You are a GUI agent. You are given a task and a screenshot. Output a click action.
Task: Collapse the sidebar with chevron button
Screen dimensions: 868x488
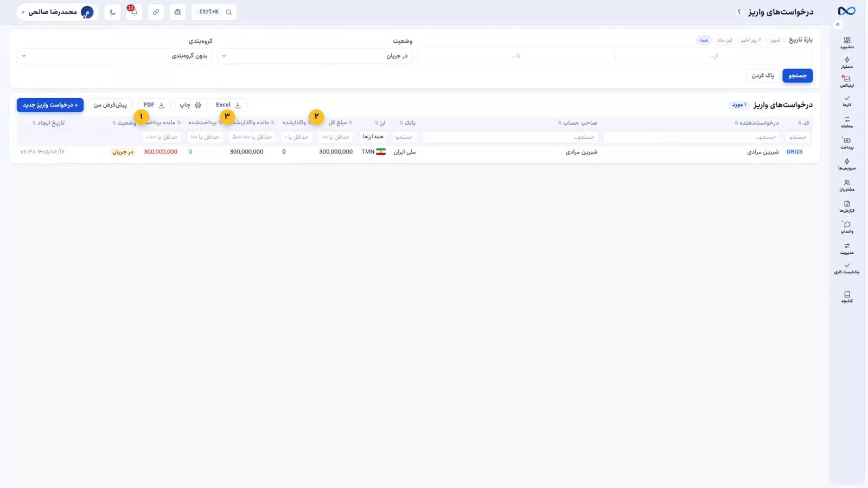point(838,24)
